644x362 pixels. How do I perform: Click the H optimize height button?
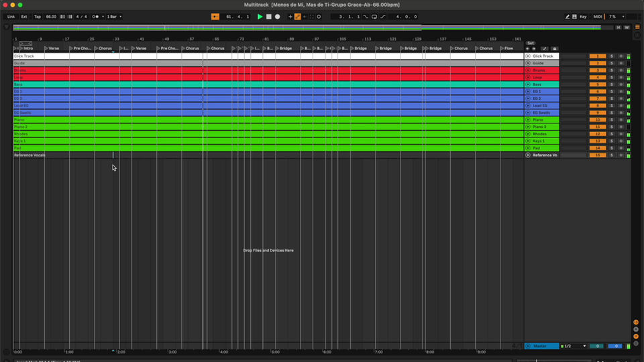[618, 27]
